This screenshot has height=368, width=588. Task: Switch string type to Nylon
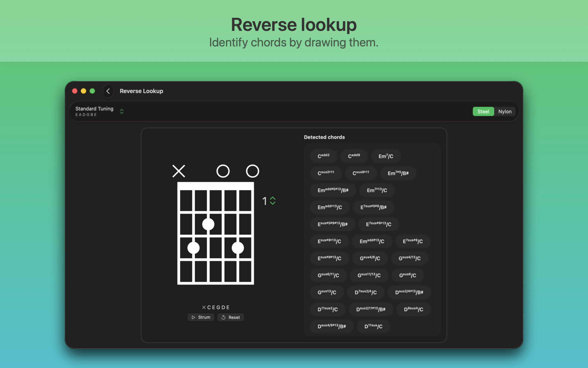coord(505,111)
